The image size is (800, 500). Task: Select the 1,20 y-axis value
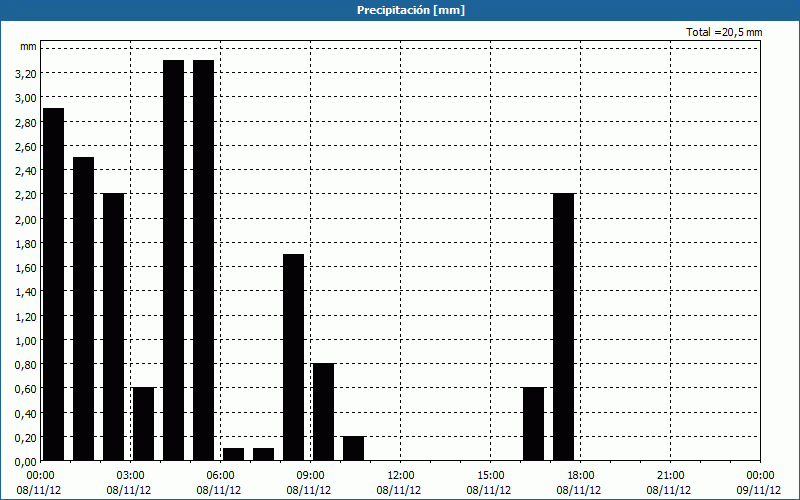coord(26,317)
